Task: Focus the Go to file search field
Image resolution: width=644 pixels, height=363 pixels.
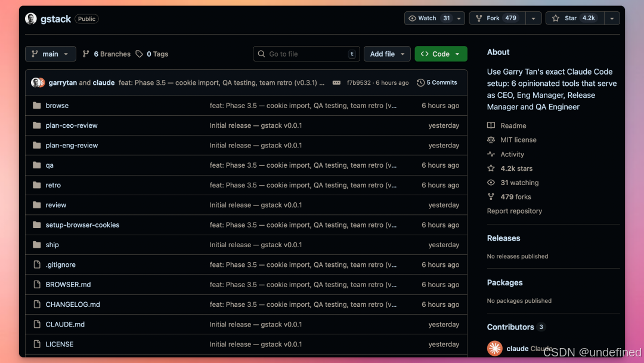Action: click(306, 54)
